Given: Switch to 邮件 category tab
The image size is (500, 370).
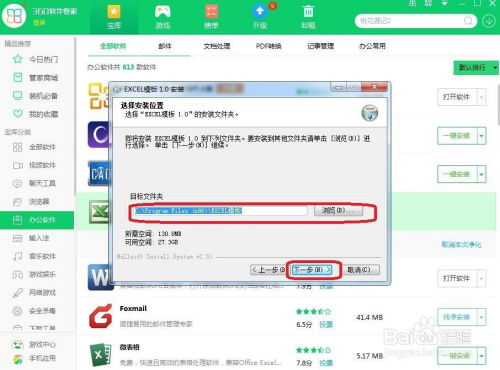Looking at the screenshot, I should (165, 46).
